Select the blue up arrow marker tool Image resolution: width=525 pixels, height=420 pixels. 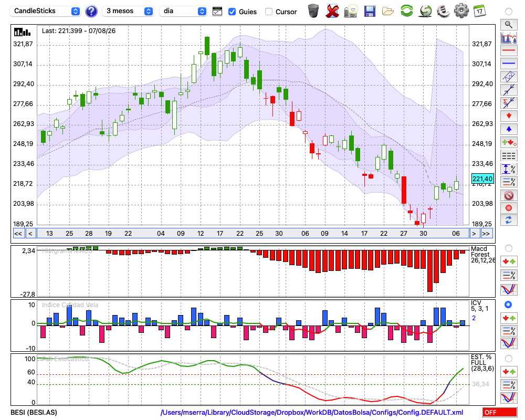pos(509,129)
